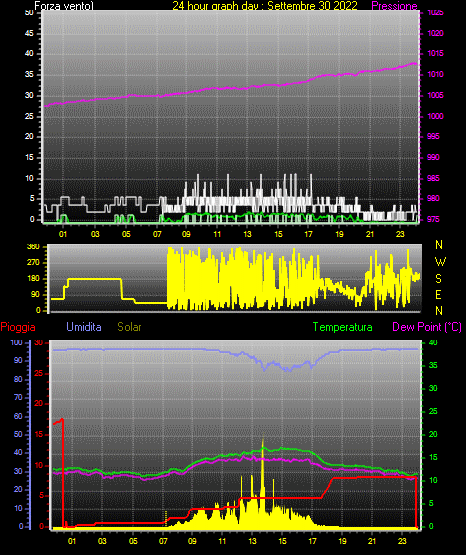Click hour 13 on wind graph axis
The height and width of the screenshot is (555, 466).
247,234
